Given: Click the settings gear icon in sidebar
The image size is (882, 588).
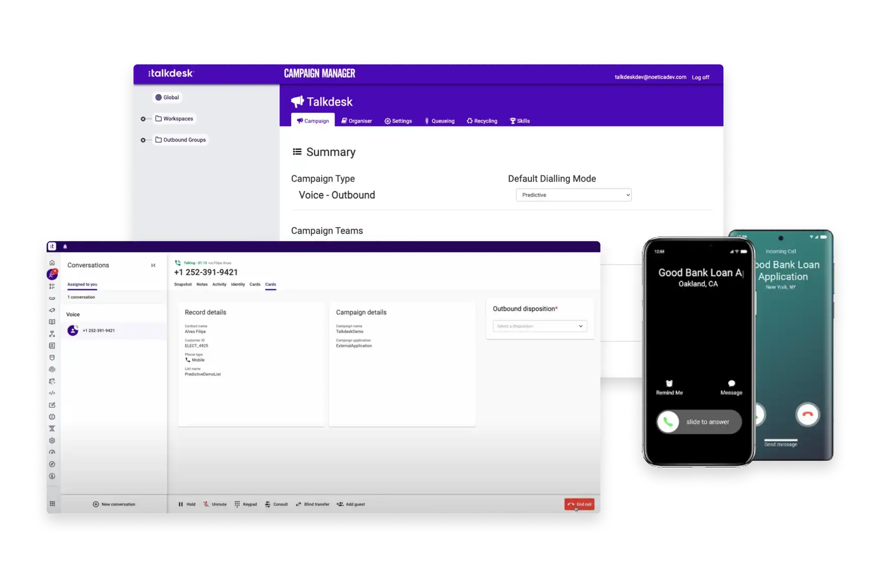Looking at the screenshot, I should 52,440.
